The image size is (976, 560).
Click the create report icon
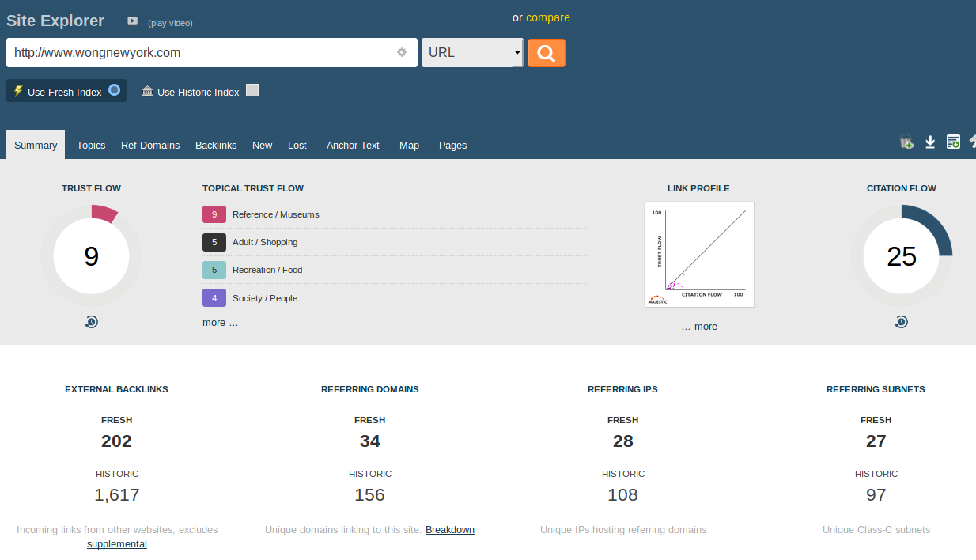[953, 142]
